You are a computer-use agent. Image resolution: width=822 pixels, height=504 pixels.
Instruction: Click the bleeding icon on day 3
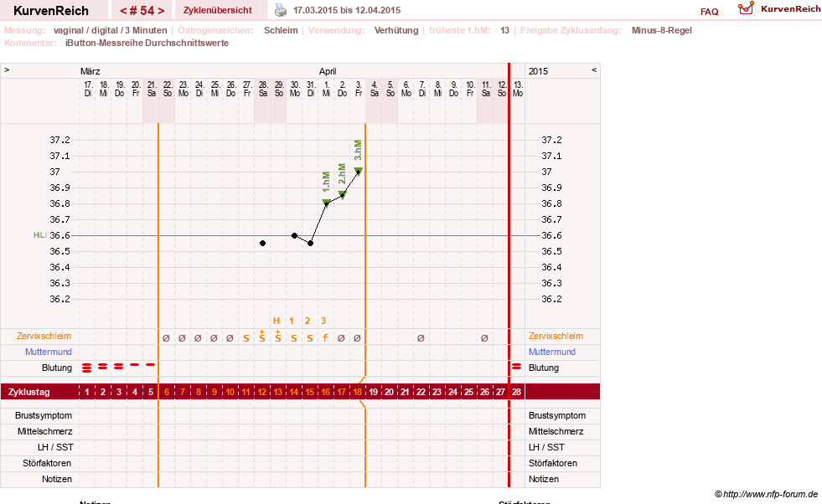pyautogui.click(x=119, y=367)
